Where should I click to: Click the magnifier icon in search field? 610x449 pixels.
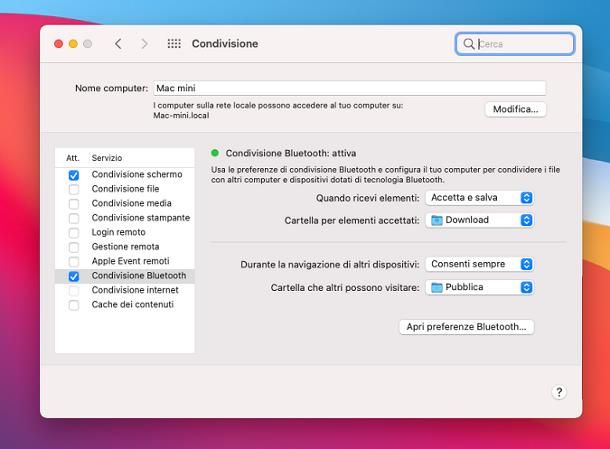(469, 44)
